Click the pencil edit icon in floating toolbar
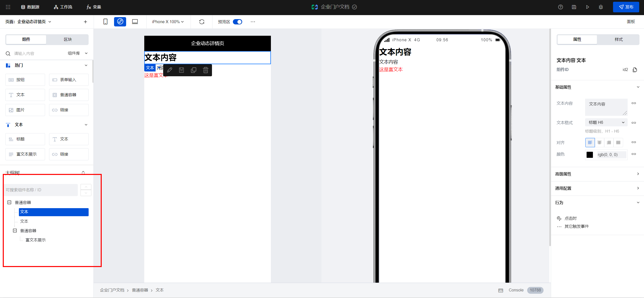The height and width of the screenshot is (298, 644). (169, 70)
